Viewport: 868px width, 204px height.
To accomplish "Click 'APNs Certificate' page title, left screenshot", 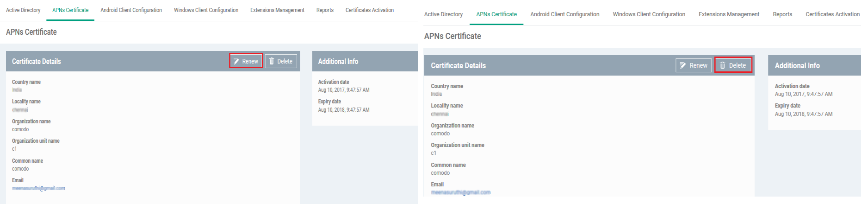I will (31, 32).
